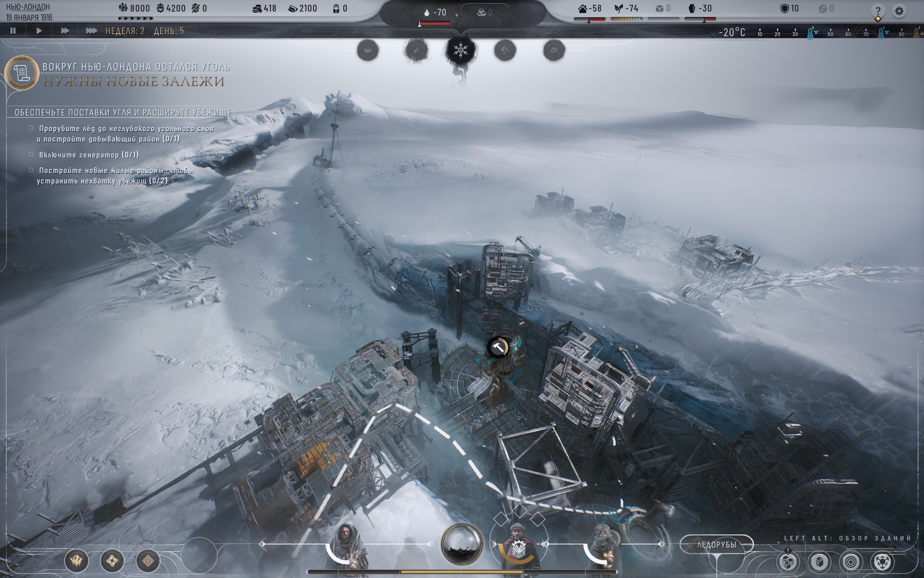Click the shield squads counter showing 10
The width and height of the screenshot is (924, 578).
click(x=789, y=8)
